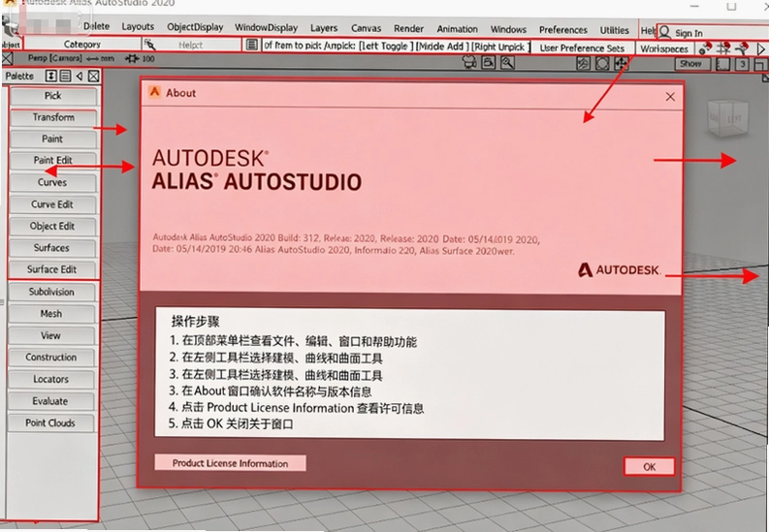This screenshot has height=532, width=769.
Task: Open the Delete menu
Action: click(x=97, y=26)
